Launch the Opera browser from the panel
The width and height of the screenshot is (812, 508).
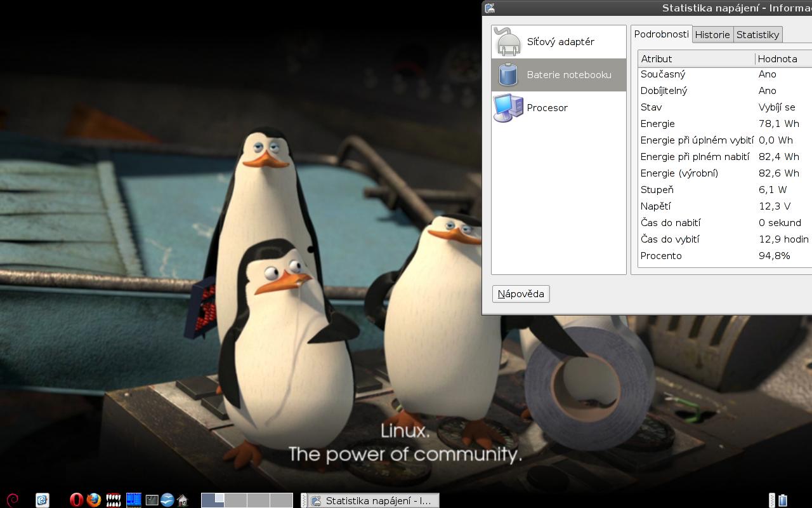76,500
